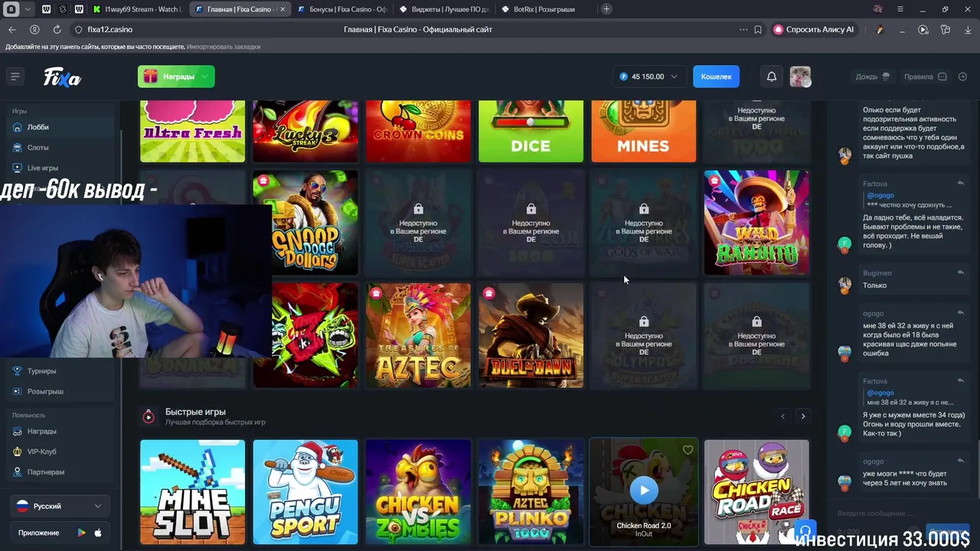Open Турниры in the sidebar
This screenshot has height=551, width=980.
tap(61, 371)
